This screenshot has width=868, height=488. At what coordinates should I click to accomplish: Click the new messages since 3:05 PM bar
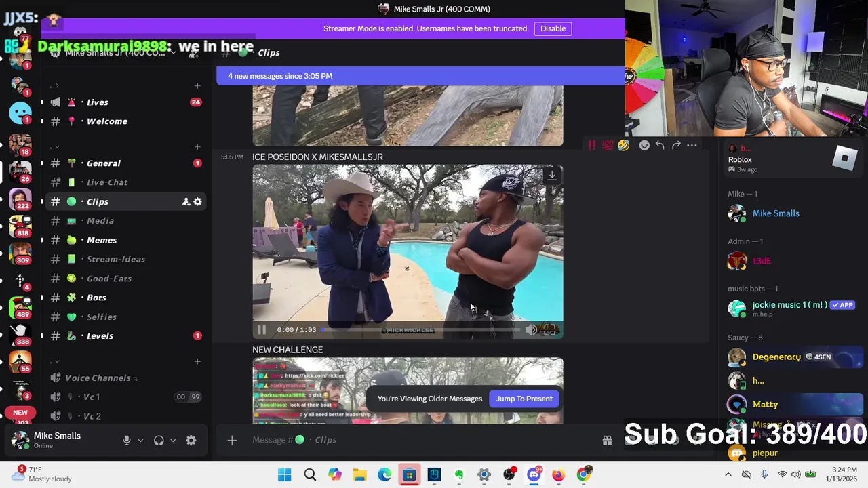click(420, 76)
